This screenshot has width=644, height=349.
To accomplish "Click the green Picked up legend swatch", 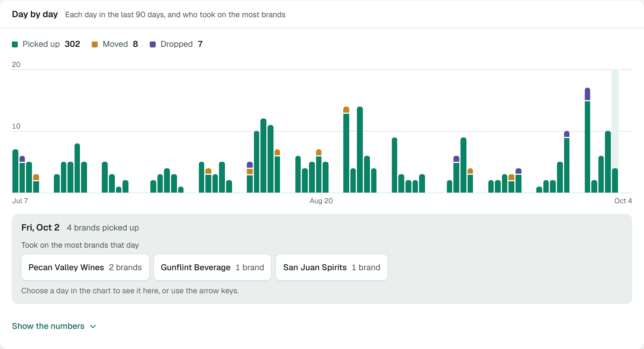I will tap(15, 44).
